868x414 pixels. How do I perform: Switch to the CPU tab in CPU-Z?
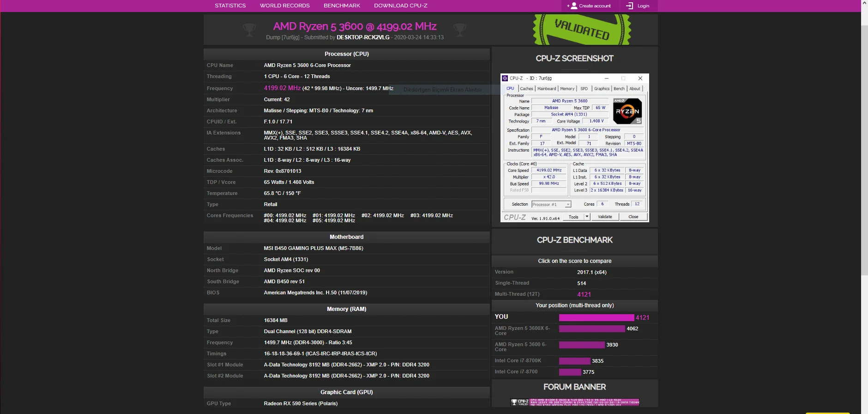coord(510,88)
